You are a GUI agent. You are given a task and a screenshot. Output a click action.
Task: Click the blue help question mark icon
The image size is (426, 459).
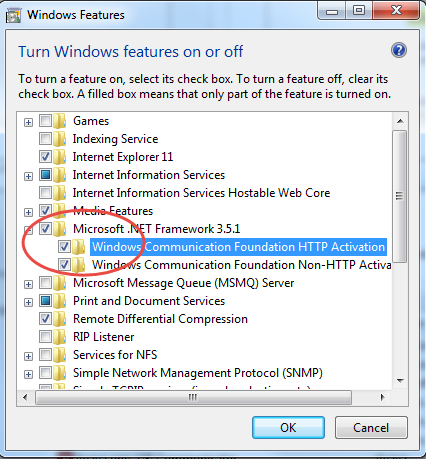[x=399, y=51]
